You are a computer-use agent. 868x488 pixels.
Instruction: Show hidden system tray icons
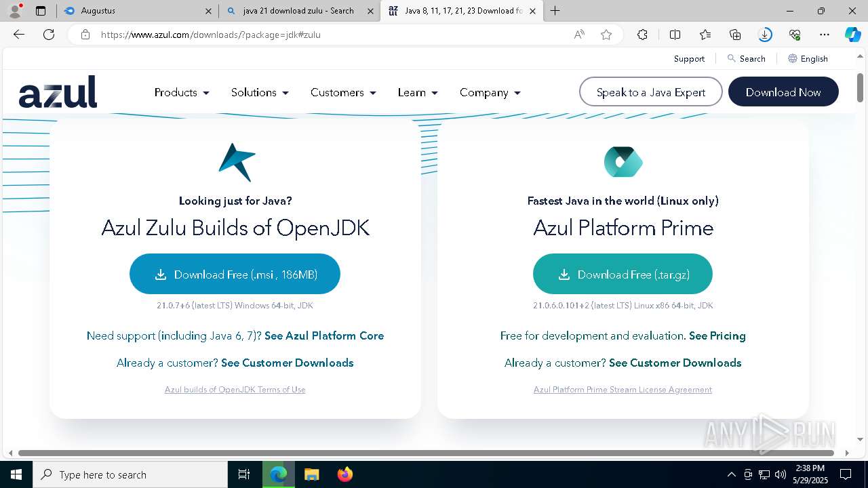[731, 474]
